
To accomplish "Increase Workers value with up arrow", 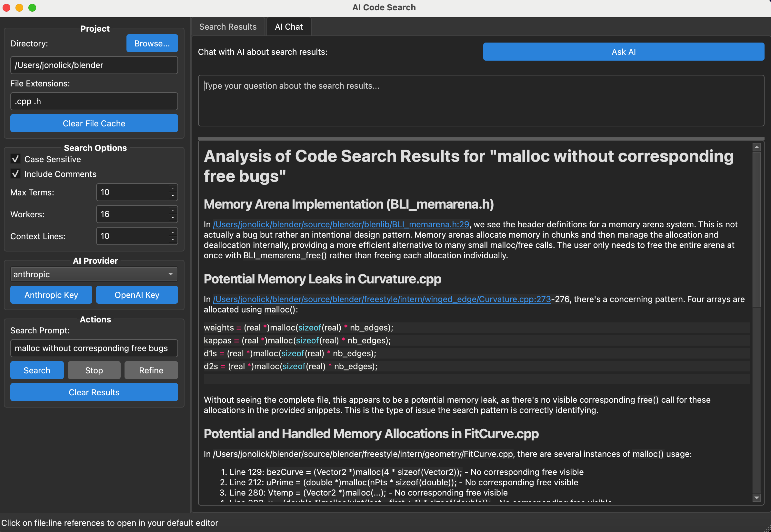I will pyautogui.click(x=173, y=211).
